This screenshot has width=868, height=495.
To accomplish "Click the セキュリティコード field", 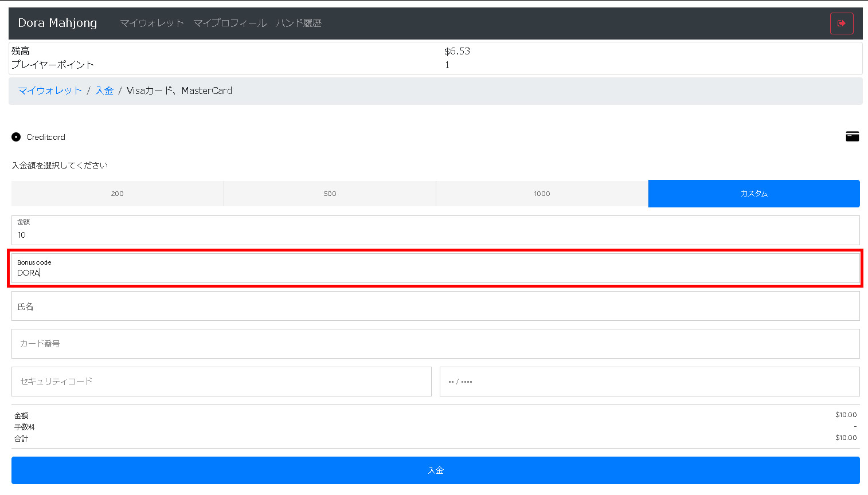I will pos(221,382).
